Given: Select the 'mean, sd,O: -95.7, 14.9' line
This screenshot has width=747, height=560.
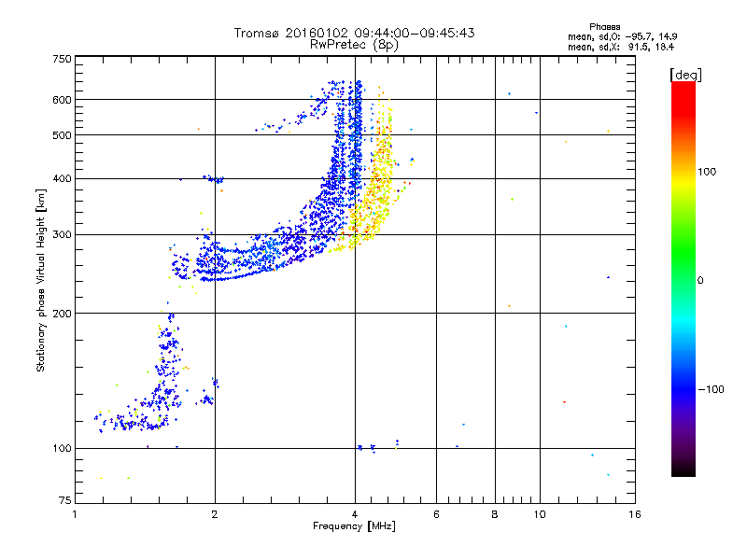Looking at the screenshot, I should tap(623, 36).
